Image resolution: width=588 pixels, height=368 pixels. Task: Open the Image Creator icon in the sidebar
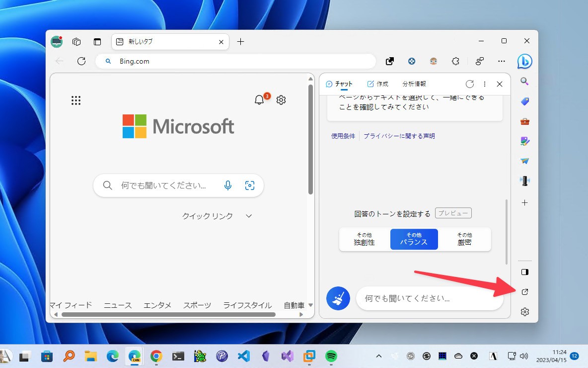pyautogui.click(x=524, y=141)
